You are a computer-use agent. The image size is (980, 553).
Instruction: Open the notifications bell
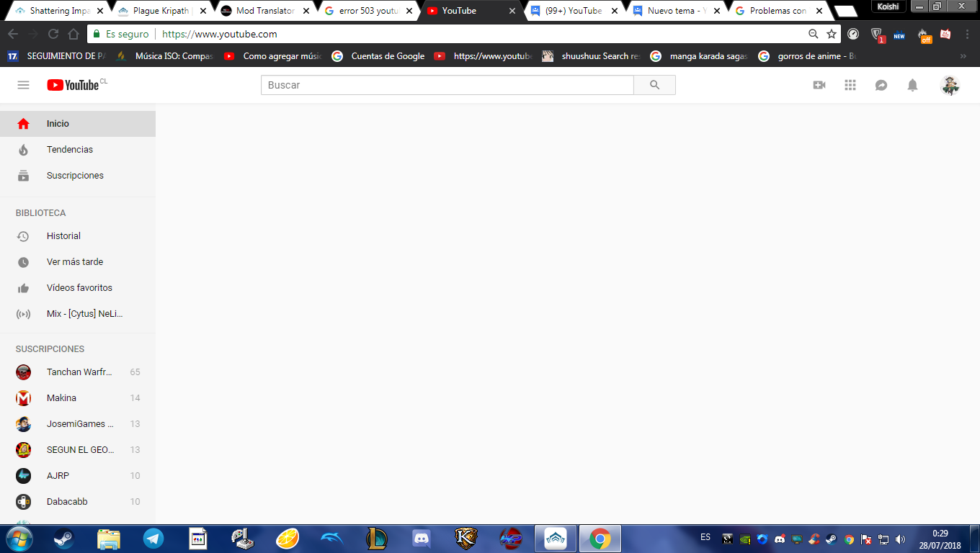(x=912, y=85)
